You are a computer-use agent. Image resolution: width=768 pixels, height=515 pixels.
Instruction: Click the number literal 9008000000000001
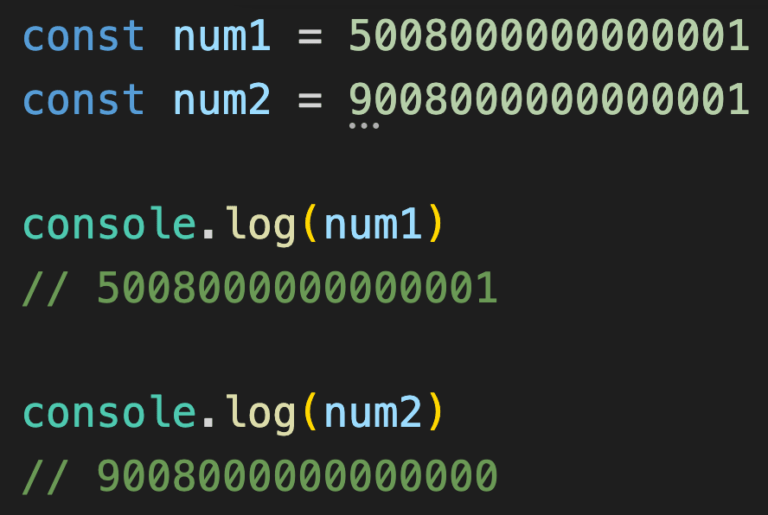coord(549,99)
